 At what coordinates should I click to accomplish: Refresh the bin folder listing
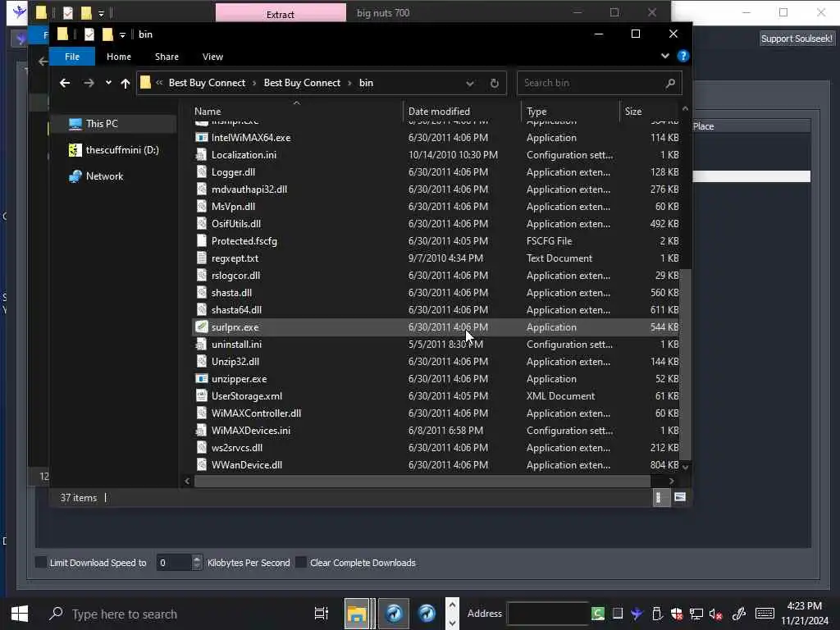tap(494, 83)
